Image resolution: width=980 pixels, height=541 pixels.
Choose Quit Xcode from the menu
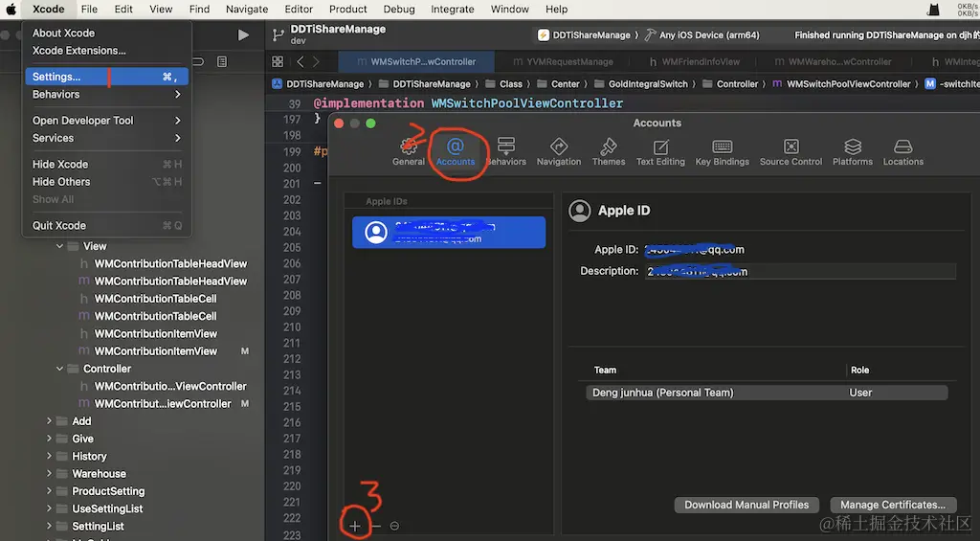coord(106,226)
